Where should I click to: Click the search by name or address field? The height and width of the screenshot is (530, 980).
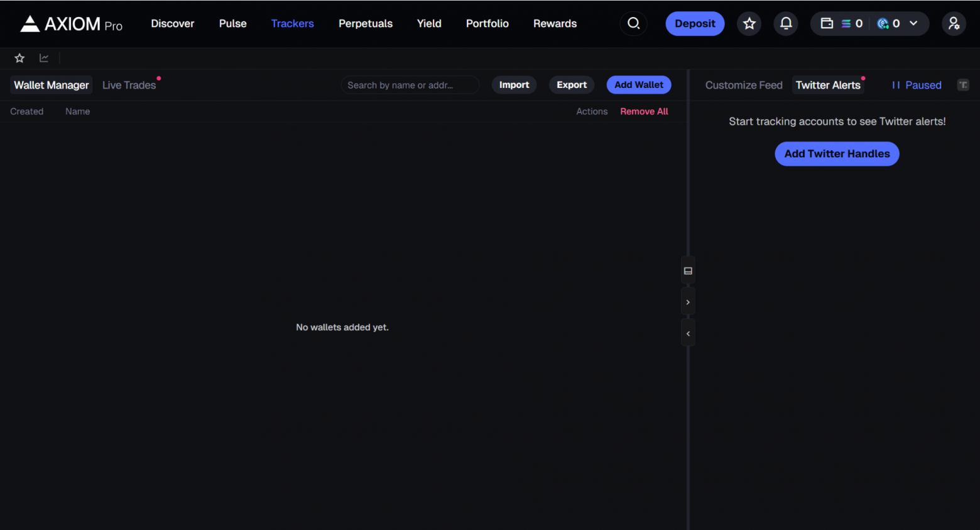(x=410, y=84)
